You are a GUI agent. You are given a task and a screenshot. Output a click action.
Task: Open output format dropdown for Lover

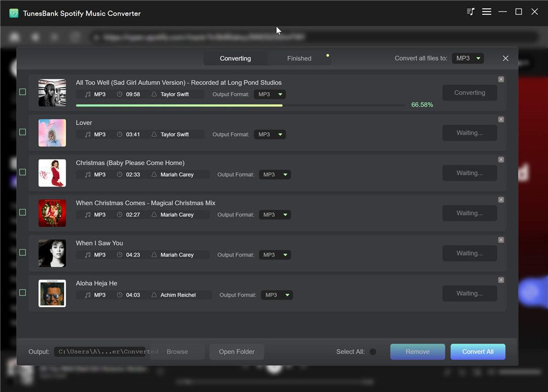click(270, 134)
